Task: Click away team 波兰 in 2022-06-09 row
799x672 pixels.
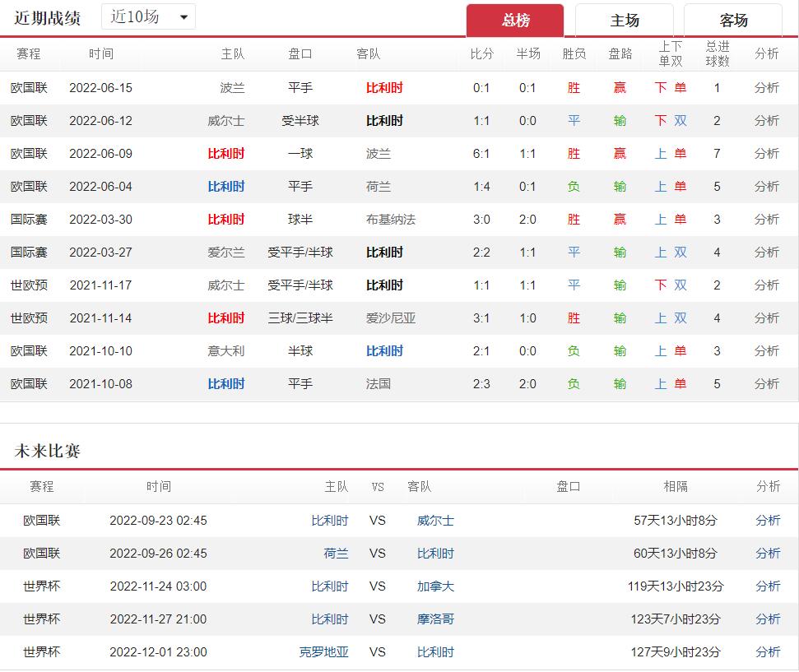Action: tap(378, 153)
